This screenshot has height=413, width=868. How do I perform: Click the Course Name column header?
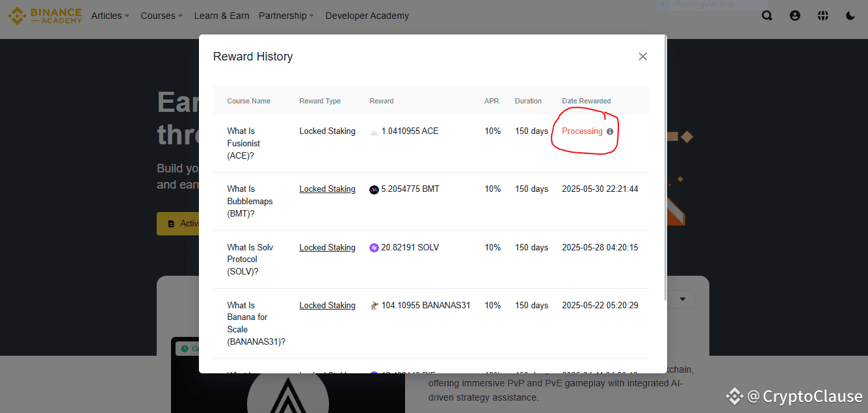pyautogui.click(x=249, y=101)
